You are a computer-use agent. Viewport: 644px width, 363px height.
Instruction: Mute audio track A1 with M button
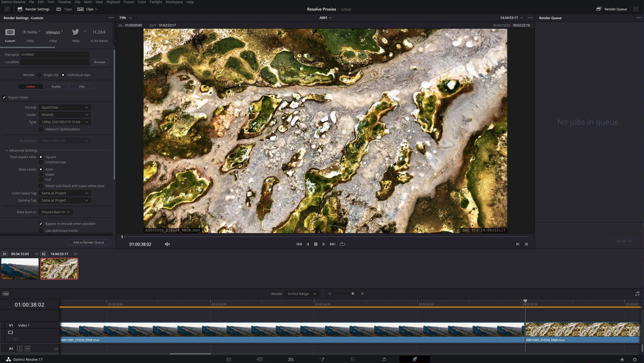point(27,349)
